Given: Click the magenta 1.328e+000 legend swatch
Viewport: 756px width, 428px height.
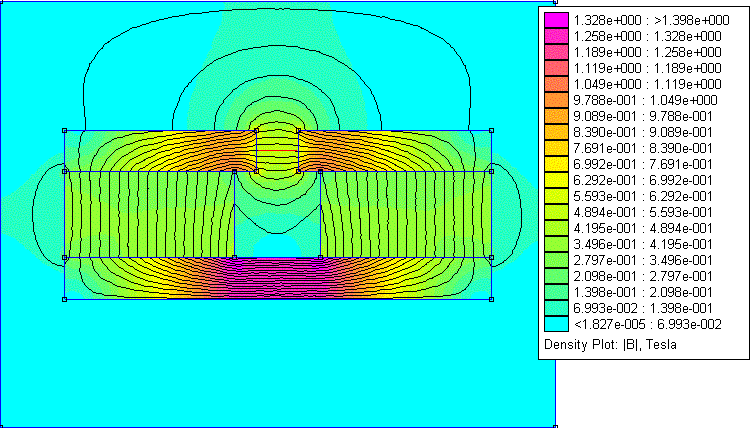Looking at the screenshot, I should tap(556, 20).
